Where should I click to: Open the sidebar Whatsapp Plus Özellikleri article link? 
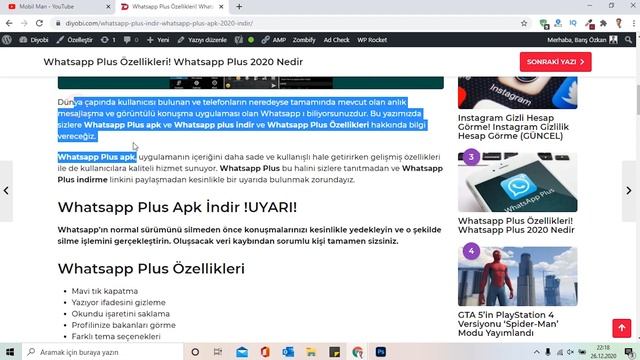516,225
